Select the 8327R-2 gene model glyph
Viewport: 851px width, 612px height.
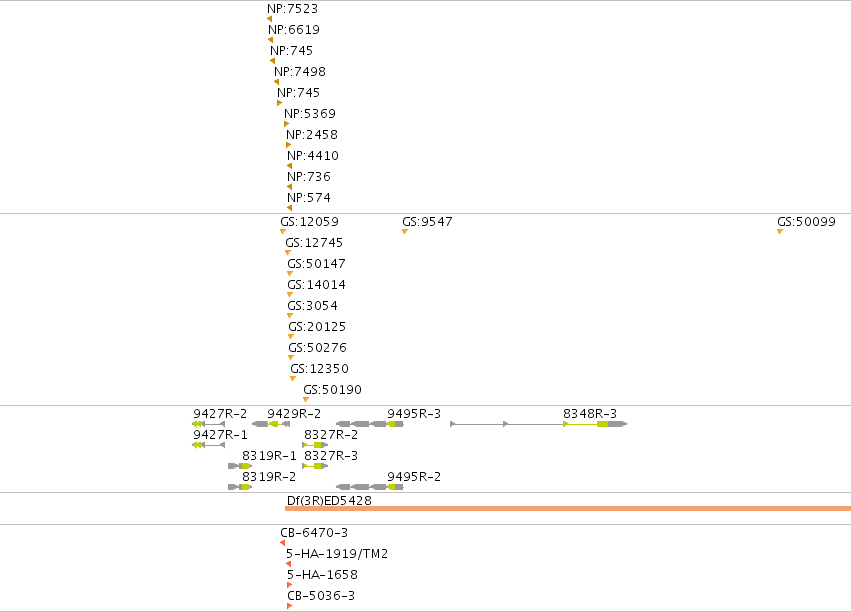[315, 445]
